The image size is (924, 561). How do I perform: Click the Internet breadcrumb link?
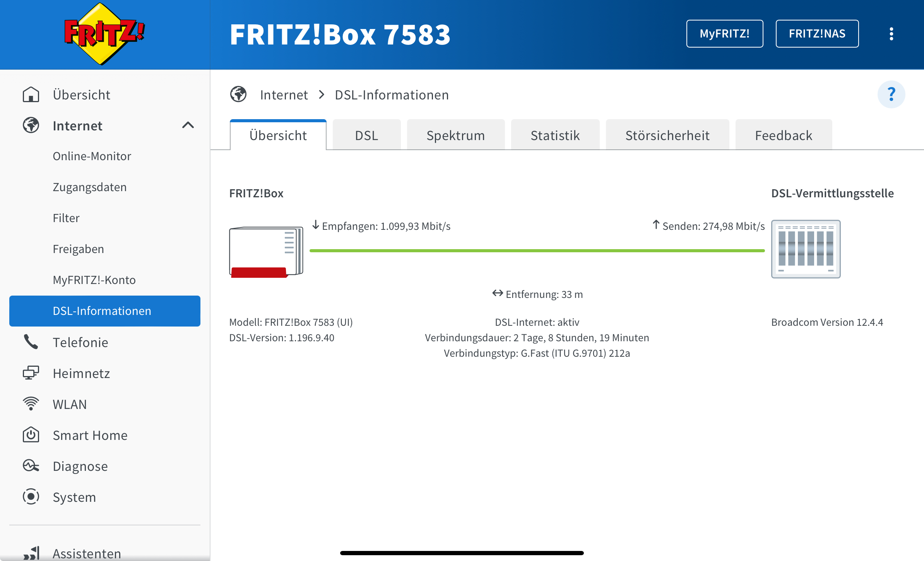(x=284, y=95)
